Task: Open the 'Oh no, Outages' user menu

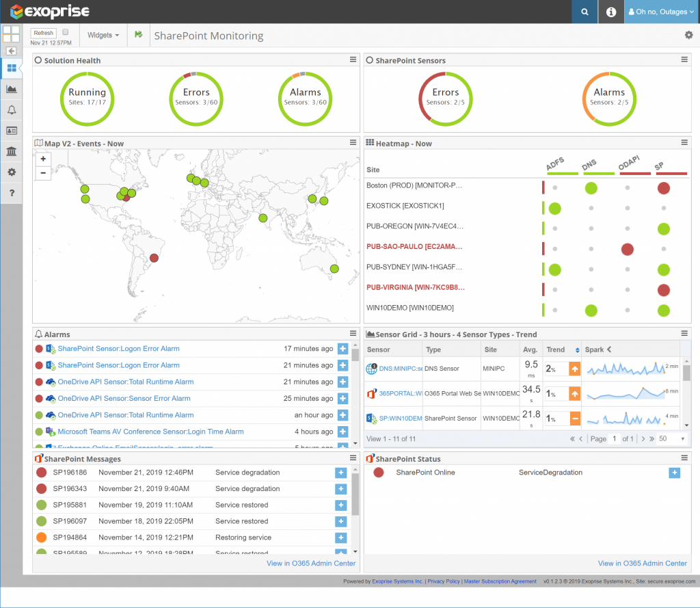Action: (x=662, y=12)
